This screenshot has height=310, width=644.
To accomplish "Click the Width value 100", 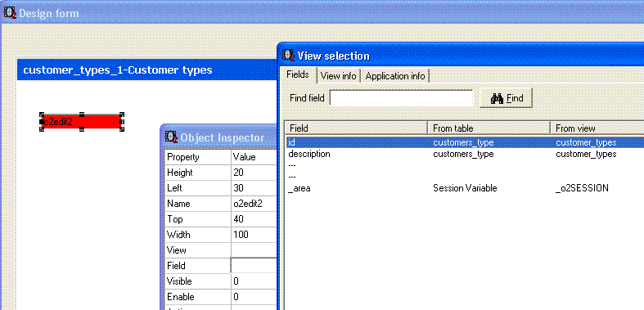I will click(x=254, y=235).
